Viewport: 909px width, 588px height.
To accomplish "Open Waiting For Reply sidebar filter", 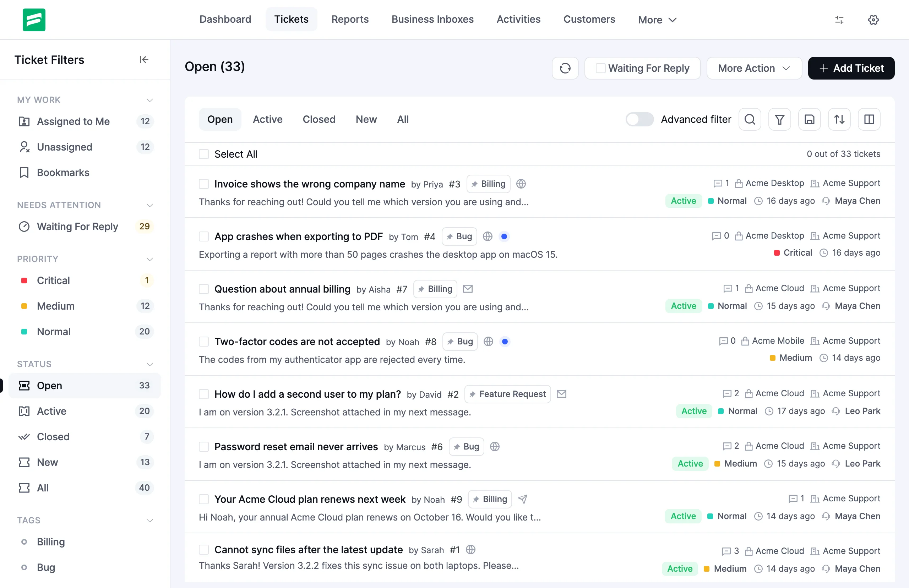I will (x=85, y=227).
